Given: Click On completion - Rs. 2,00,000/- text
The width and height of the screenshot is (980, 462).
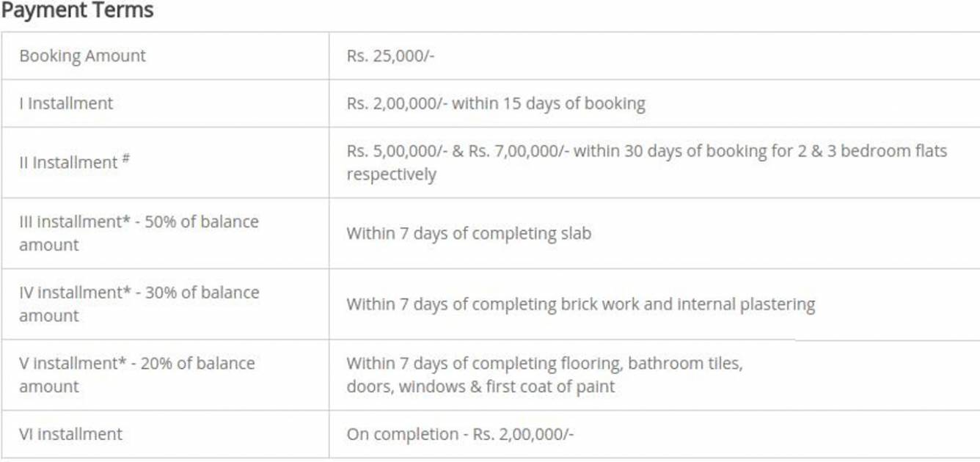Looking at the screenshot, I should point(460,434).
